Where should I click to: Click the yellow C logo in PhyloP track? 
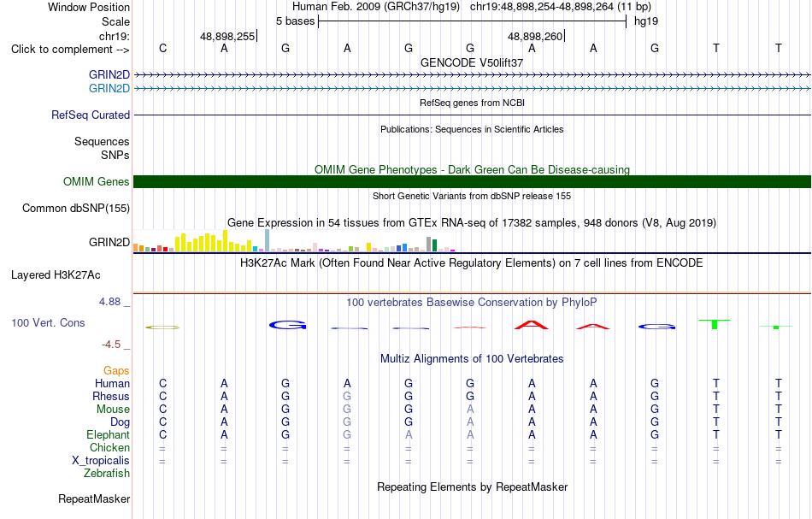point(162,327)
